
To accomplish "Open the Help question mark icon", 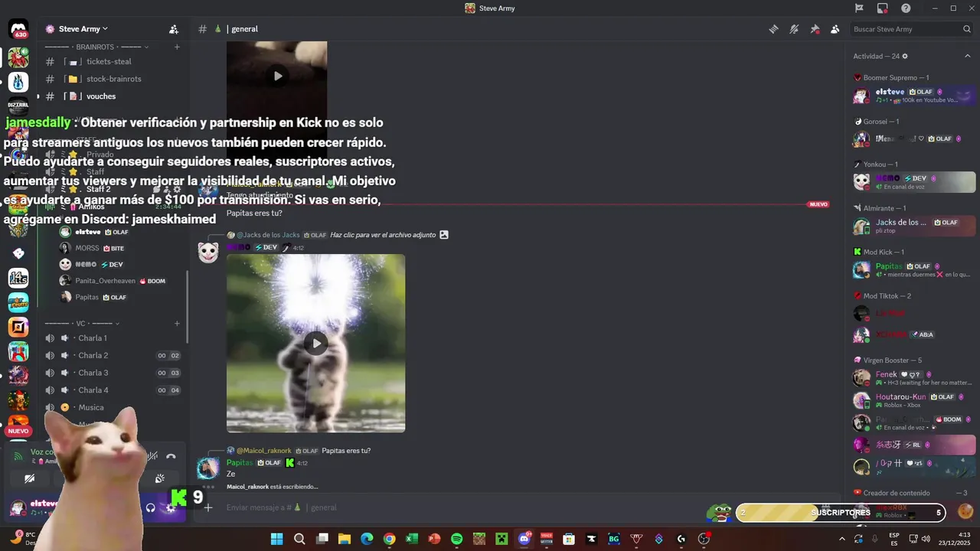I will [906, 8].
